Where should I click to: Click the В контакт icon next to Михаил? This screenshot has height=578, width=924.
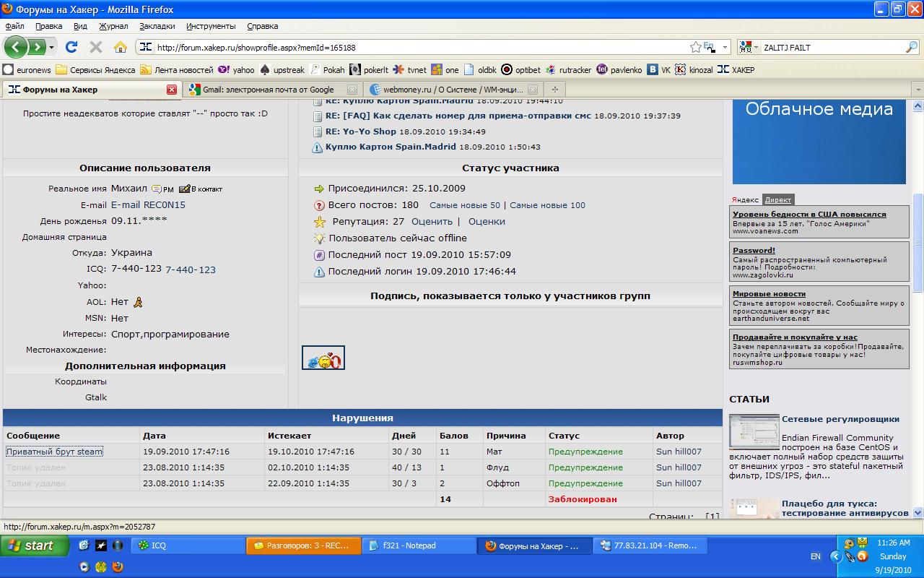click(x=201, y=189)
